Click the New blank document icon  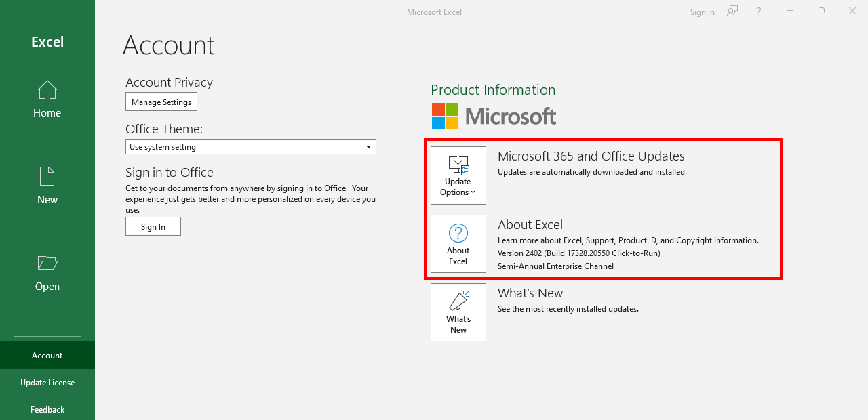pyautogui.click(x=47, y=176)
